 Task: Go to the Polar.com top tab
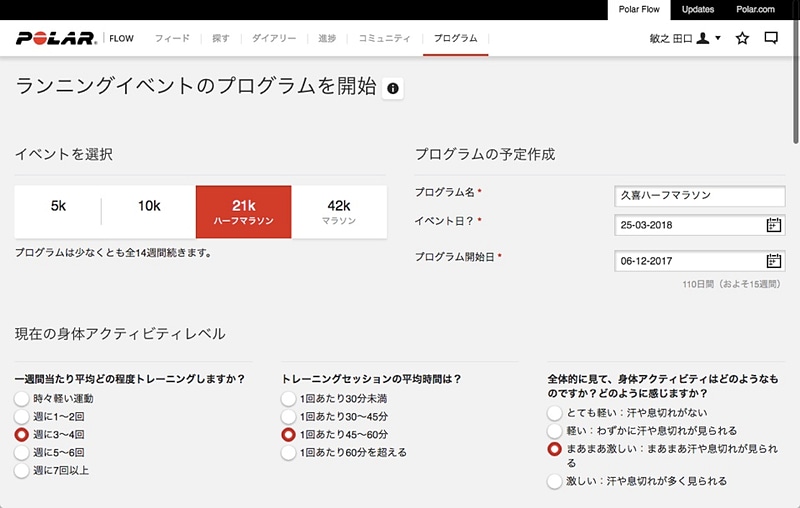755,10
